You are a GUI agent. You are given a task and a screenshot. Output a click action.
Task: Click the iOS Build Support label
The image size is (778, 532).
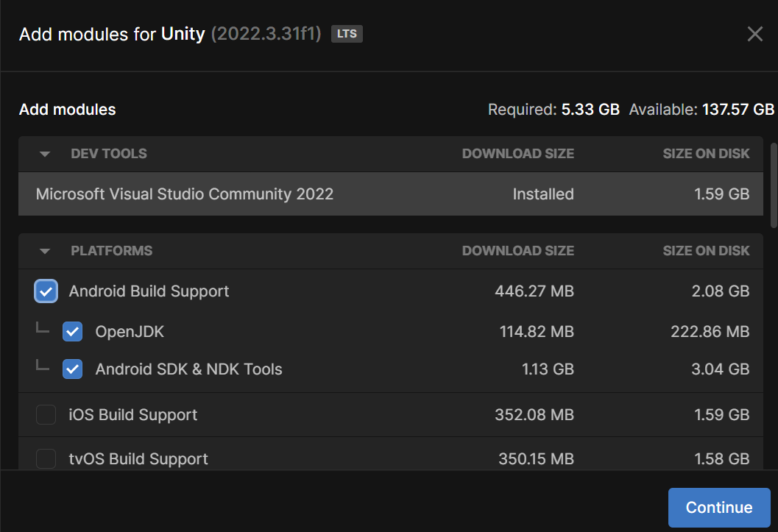pos(133,415)
